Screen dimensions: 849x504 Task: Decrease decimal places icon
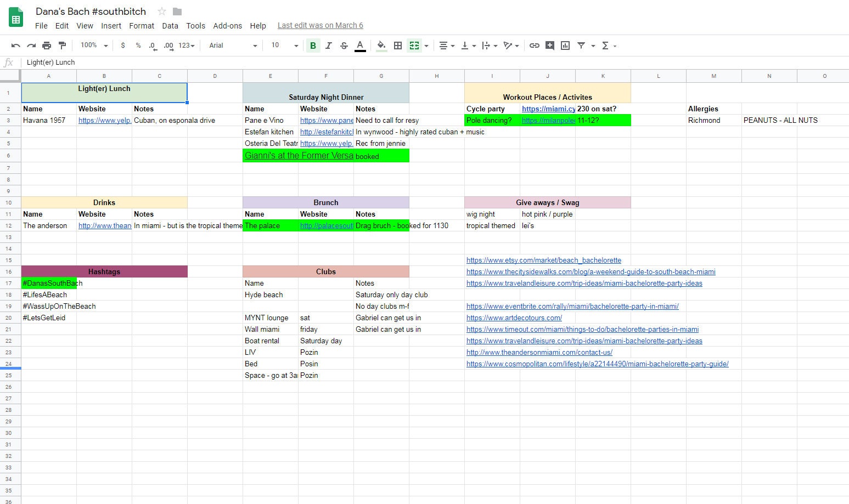coord(153,46)
